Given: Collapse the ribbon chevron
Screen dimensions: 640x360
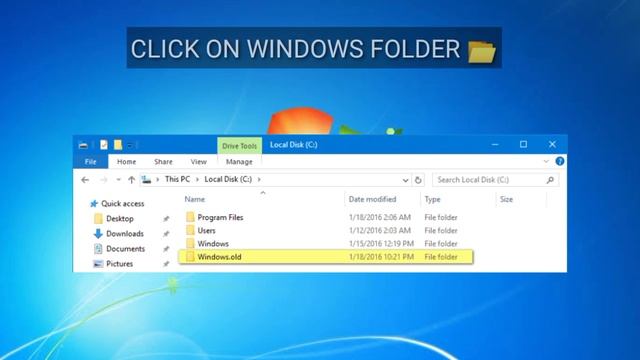Looking at the screenshot, I should (x=546, y=161).
